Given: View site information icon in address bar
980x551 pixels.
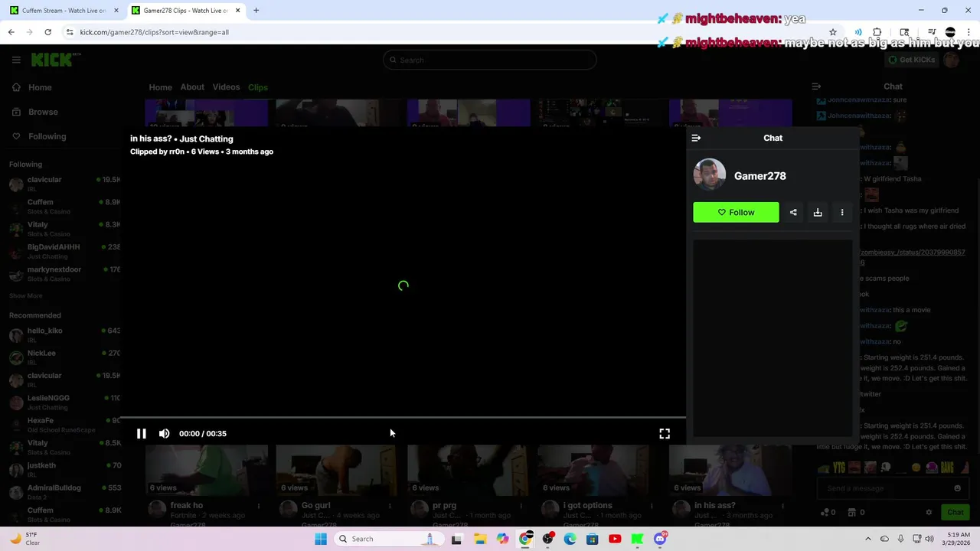Looking at the screenshot, I should pos(70,32).
